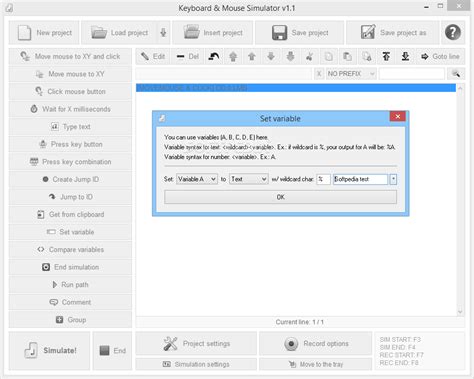Open the Variable A dropdown
The height and width of the screenshot is (379, 474).
(197, 179)
